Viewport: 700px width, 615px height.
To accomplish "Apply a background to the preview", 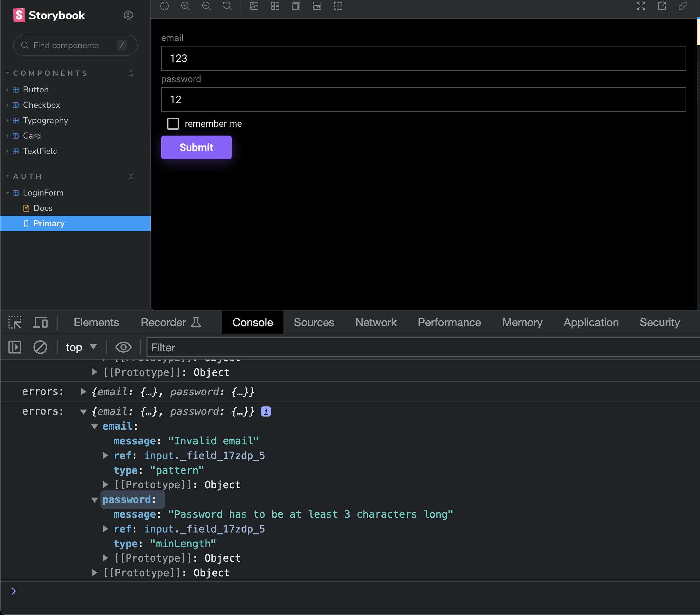I will pos(254,6).
